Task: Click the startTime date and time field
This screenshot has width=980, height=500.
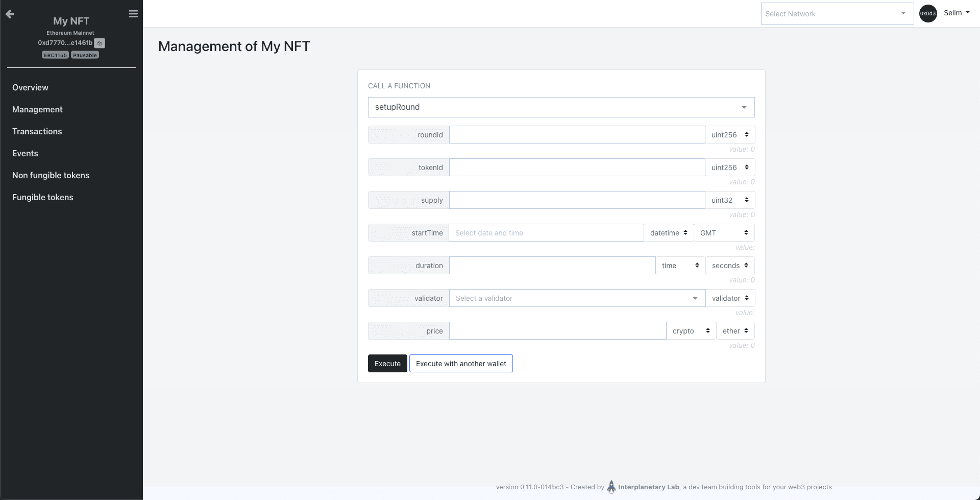Action: pos(546,233)
